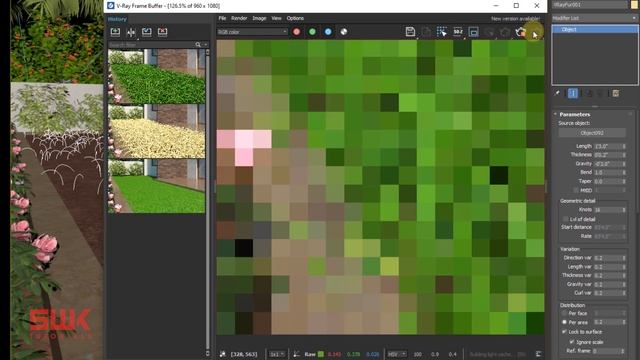Click the Gravity value field
640x360 pixels.
(607, 164)
